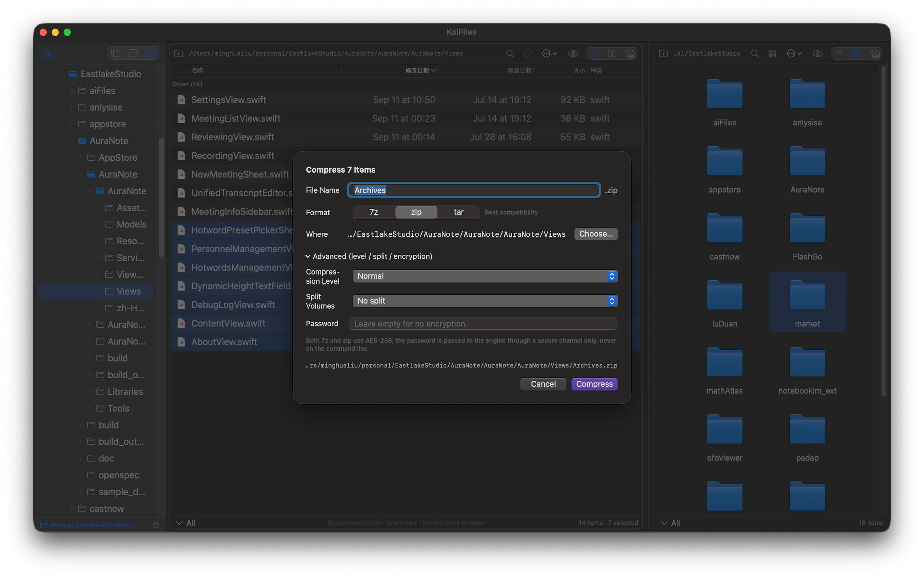924x578 pixels.
Task: Select the SettingsView.swift file row
Action: pyautogui.click(x=406, y=100)
